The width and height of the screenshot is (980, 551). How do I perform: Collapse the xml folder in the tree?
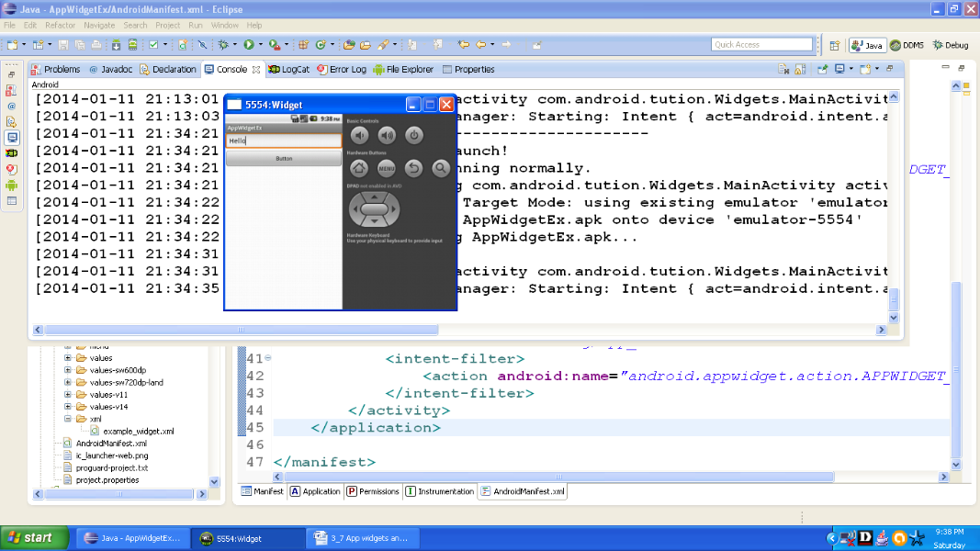67,419
